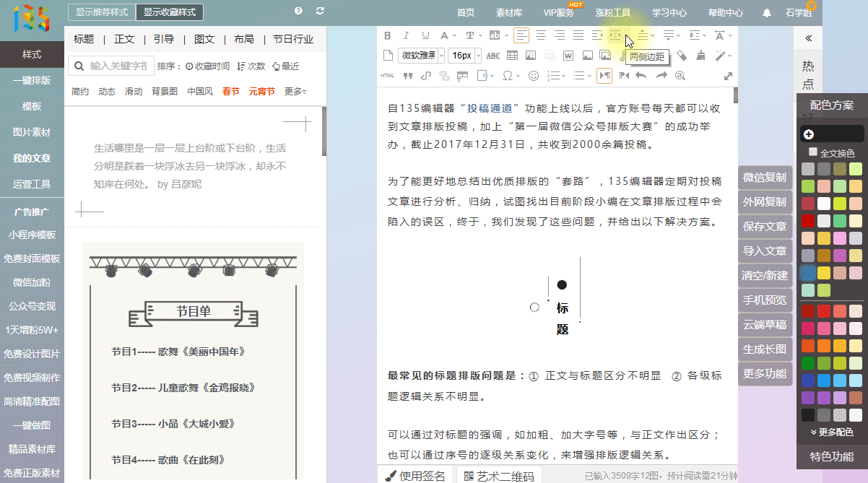Expand editor to fullscreen mode

point(728,76)
